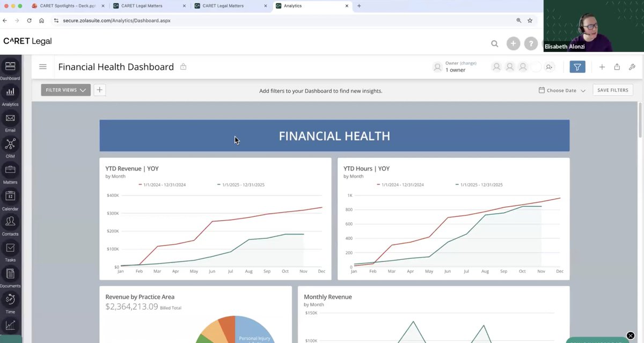Click the YTD Revenue | YOY chart title

132,169
